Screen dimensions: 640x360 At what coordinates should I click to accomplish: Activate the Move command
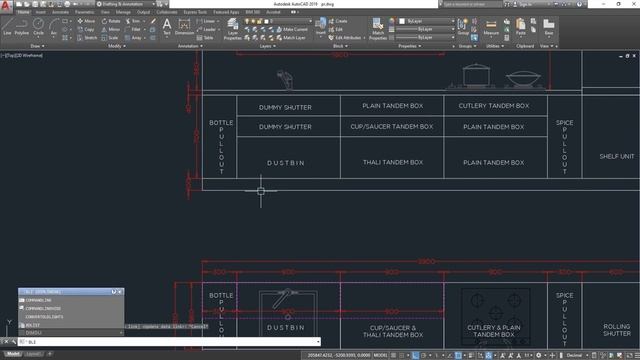point(86,21)
